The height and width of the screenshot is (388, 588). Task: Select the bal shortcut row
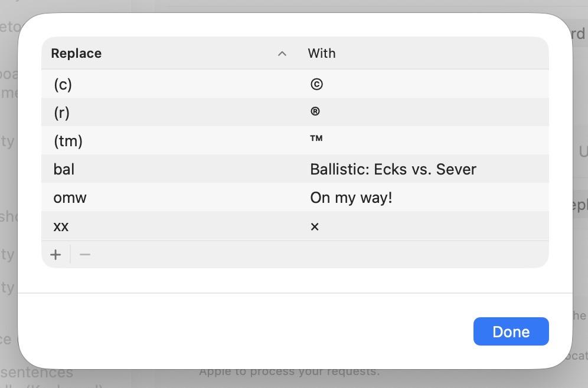point(64,169)
